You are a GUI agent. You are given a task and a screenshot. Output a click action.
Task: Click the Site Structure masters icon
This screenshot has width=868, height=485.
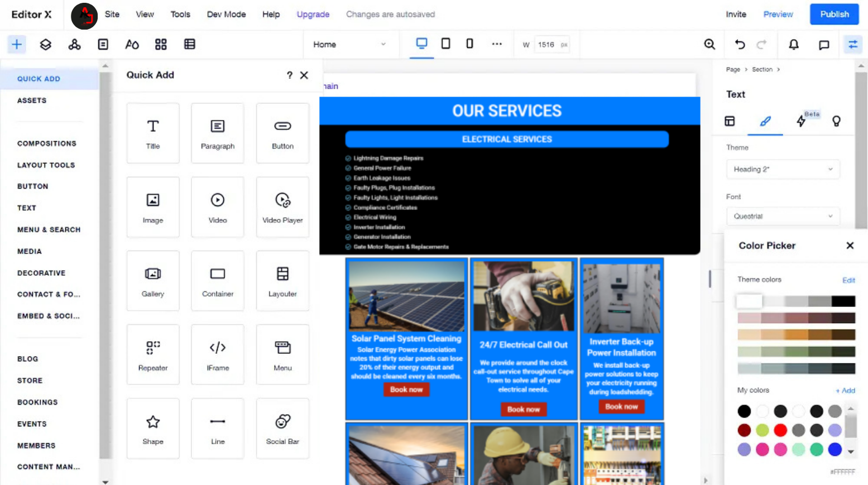click(x=74, y=45)
